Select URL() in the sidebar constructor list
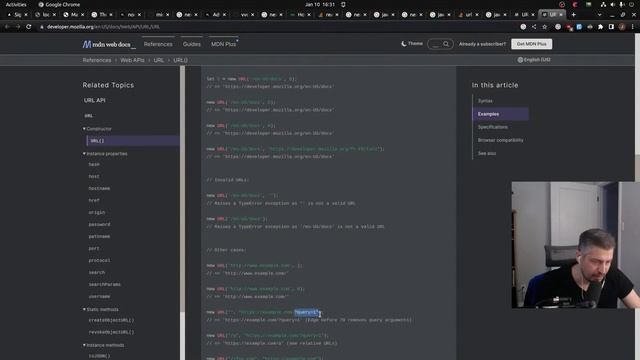This screenshot has height=360, width=640. pyautogui.click(x=133, y=140)
